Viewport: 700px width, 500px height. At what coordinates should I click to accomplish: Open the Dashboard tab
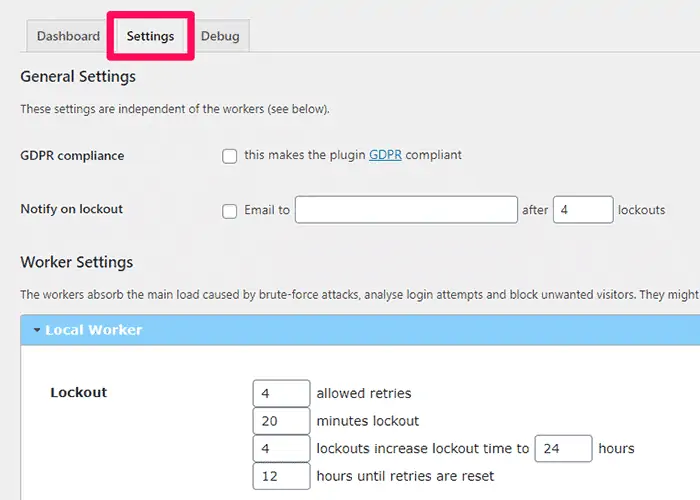68,37
